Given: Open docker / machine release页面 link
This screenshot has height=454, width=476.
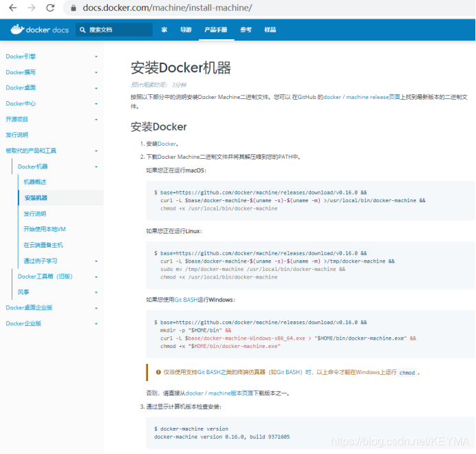Looking at the screenshot, I should click(362, 97).
